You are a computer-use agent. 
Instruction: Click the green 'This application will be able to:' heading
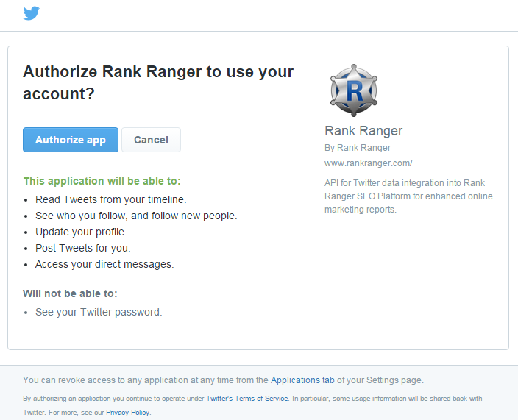pos(102,181)
